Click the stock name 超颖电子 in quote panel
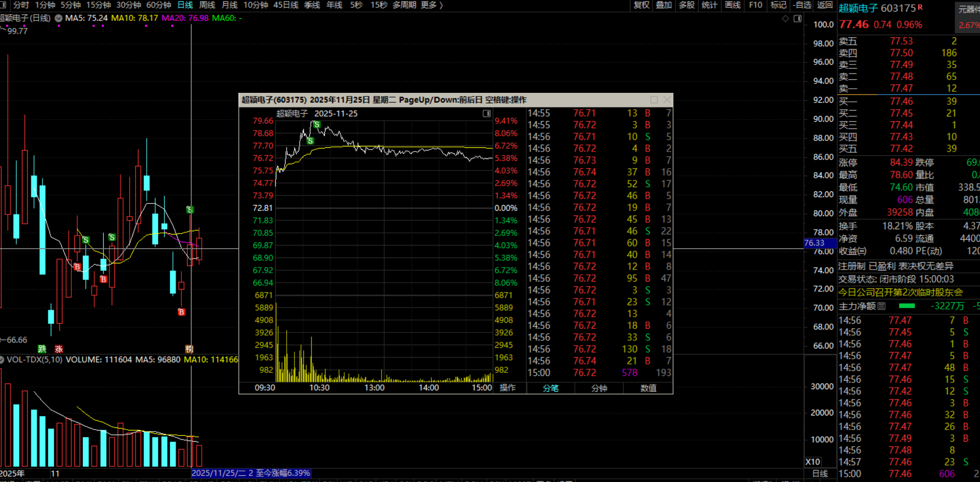980x482 pixels. tap(858, 8)
